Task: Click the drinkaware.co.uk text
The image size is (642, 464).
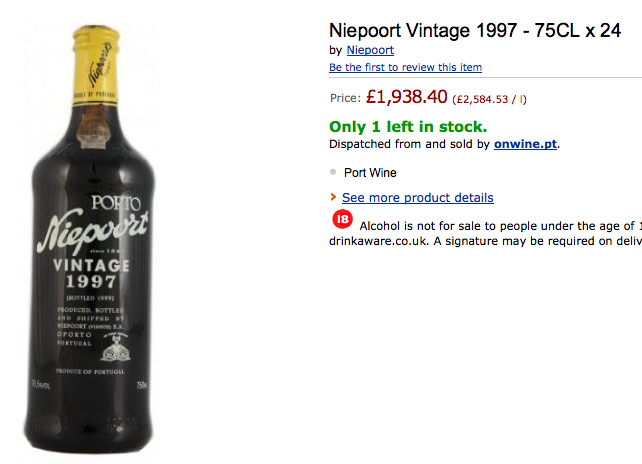Action: point(378,242)
